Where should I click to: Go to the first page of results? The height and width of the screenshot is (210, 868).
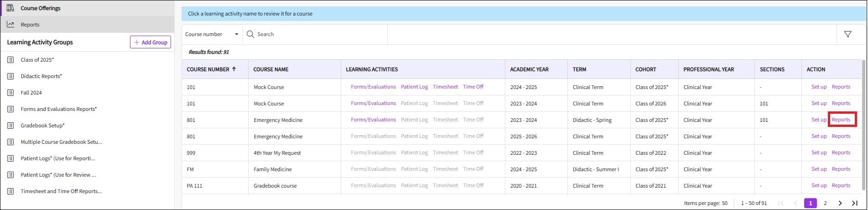[781, 203]
